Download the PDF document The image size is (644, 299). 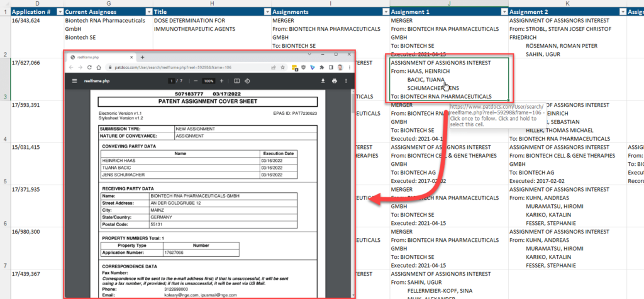pos(323,81)
